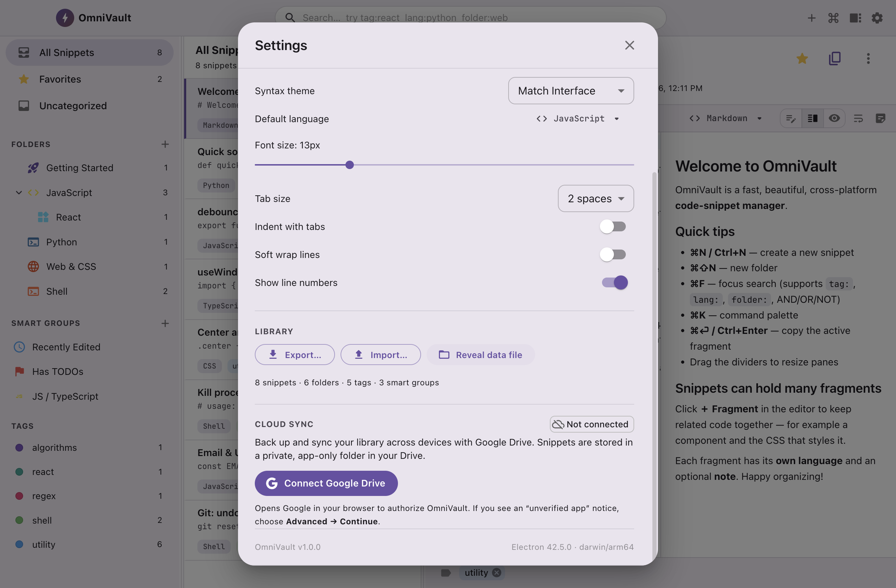896x588 pixels.
Task: Click the Has TODOs flag icon
Action: (x=19, y=372)
